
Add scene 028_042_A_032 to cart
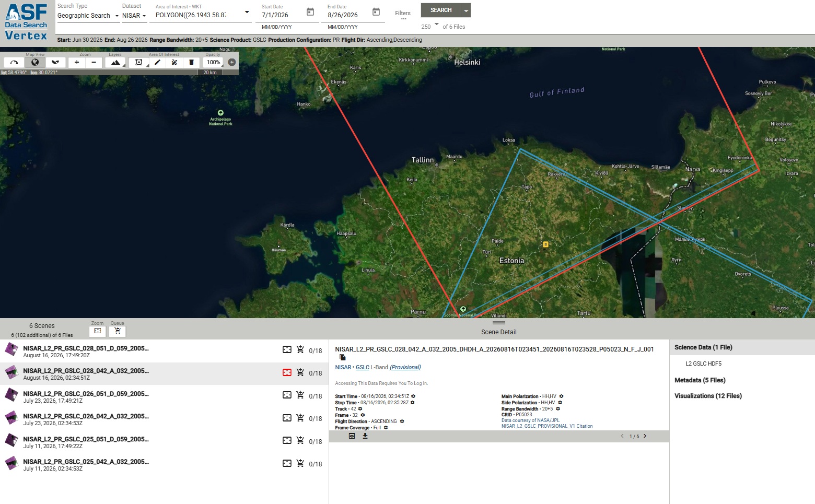300,372
